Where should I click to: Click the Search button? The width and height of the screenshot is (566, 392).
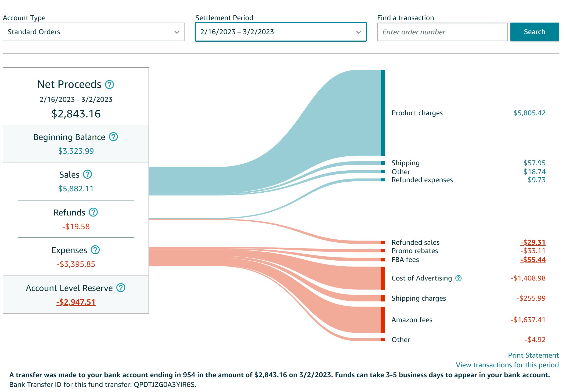[534, 32]
